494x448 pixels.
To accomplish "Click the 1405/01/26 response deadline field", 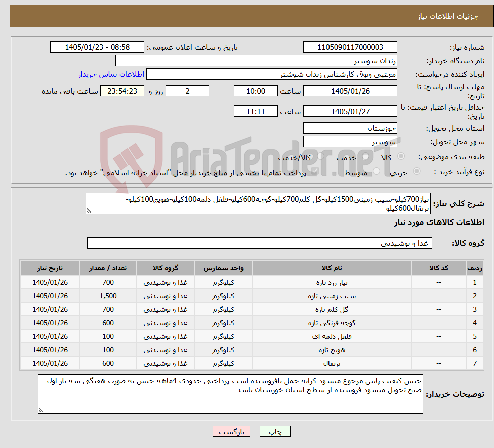I will (350, 91).
